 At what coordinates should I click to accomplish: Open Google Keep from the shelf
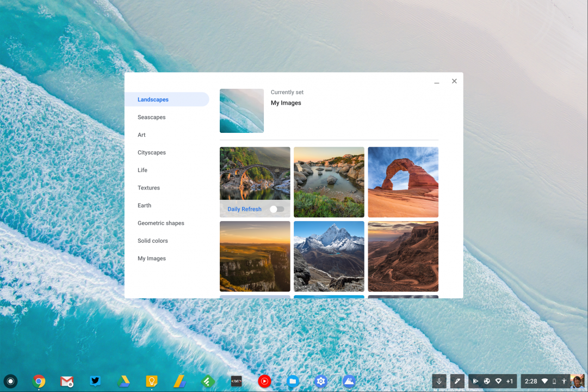[152, 381]
